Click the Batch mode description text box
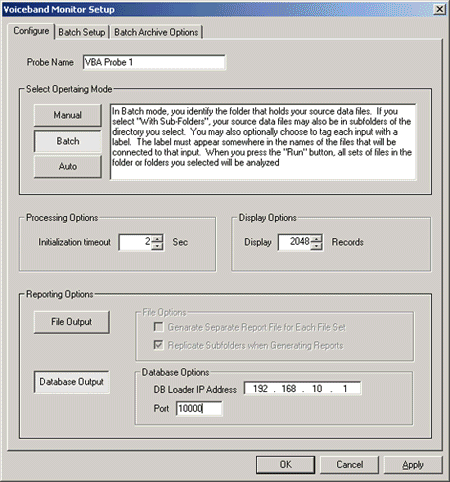Viewport: 450px width, 482px height. [x=263, y=142]
